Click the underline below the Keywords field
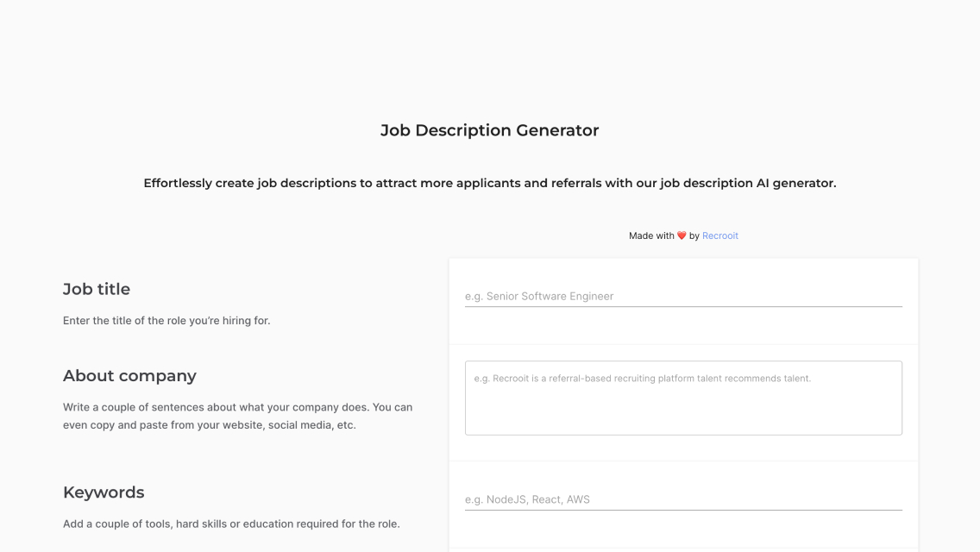980x552 pixels. pos(683,510)
